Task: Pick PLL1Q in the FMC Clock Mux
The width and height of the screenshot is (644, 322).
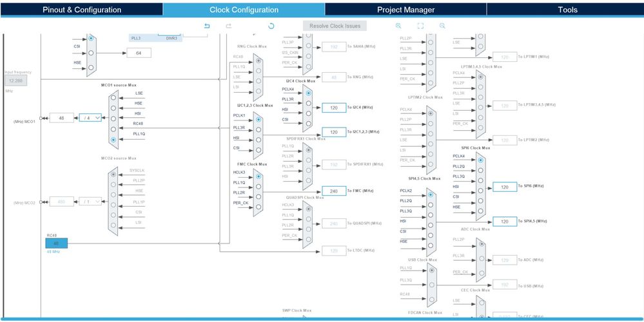Action: click(259, 186)
